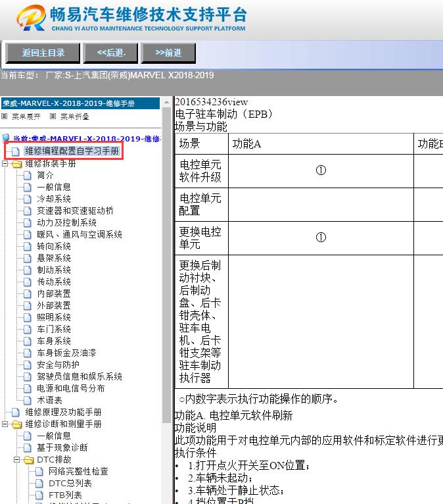This screenshot has height=504, width=443.
Task: Open 车身钣金及油漆 entry
Action: click(66, 353)
